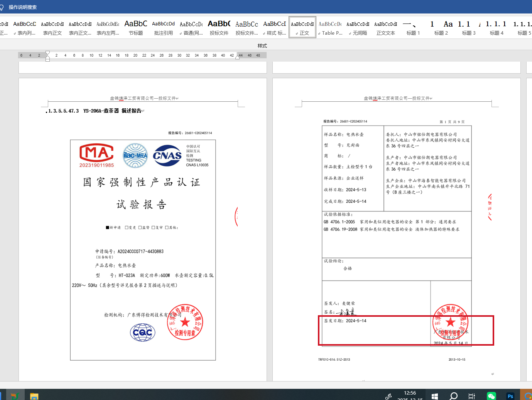Click the 2013-10-15 date at page bottom
This screenshot has width=532, height=400.
click(457, 360)
